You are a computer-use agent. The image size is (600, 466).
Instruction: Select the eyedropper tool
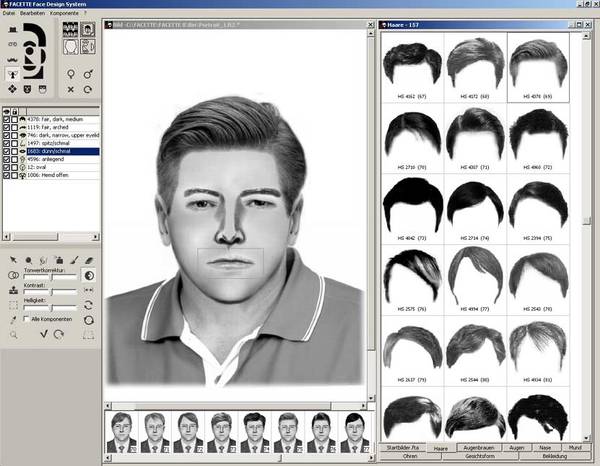coord(11,320)
